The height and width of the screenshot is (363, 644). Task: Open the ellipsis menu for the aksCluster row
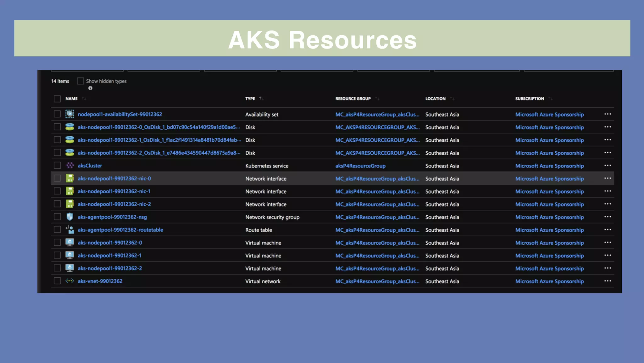pos(608,165)
